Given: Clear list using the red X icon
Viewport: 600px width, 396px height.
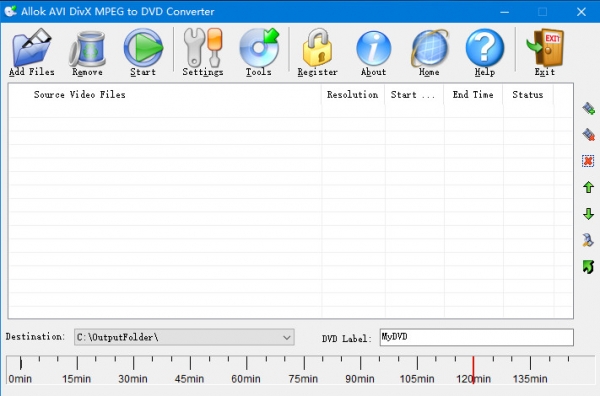Looking at the screenshot, I should coord(588,161).
